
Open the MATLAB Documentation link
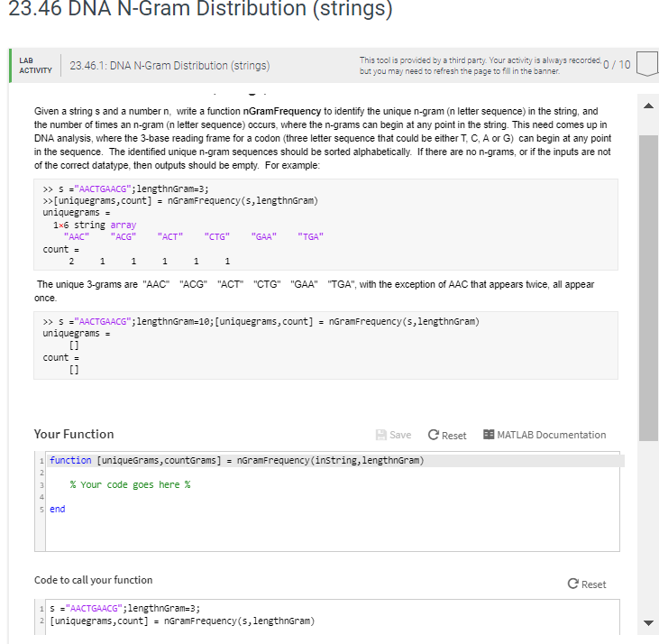point(552,435)
